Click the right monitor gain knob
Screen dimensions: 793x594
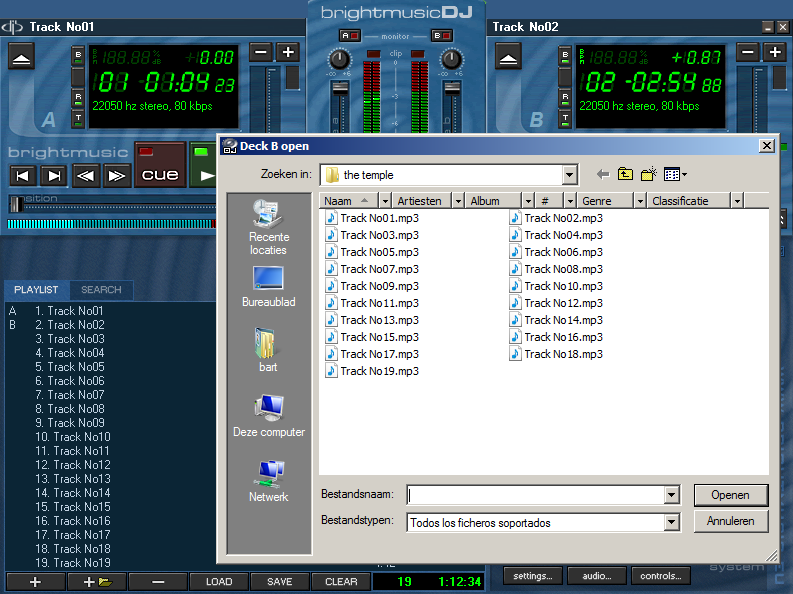pyautogui.click(x=451, y=60)
